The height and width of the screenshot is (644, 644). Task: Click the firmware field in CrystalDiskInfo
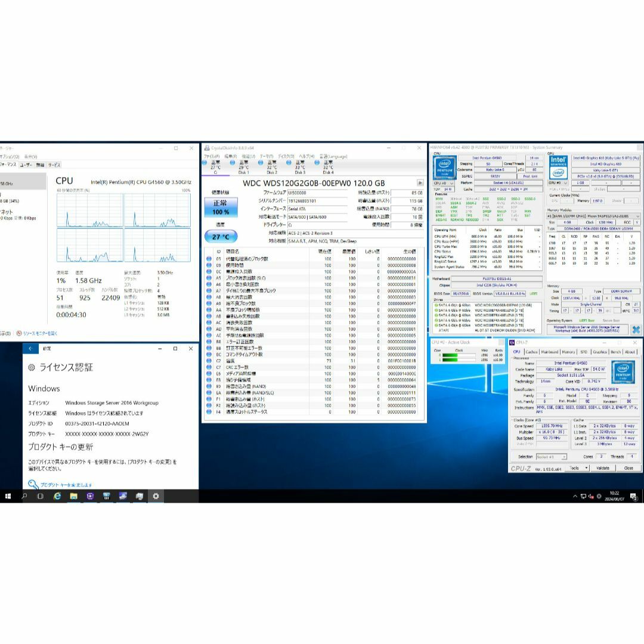[317, 193]
